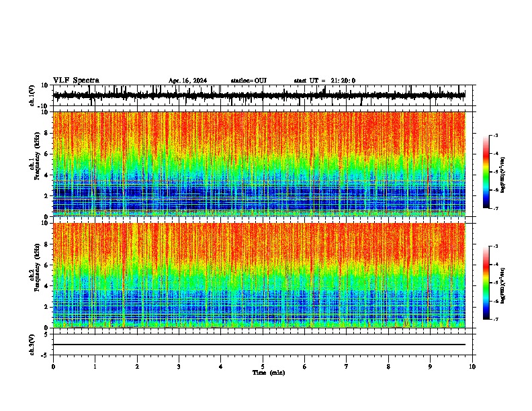The image size is (532, 411).
Task: Click the color scale bar beside ch.1 spectrogram
Action: 486,172
